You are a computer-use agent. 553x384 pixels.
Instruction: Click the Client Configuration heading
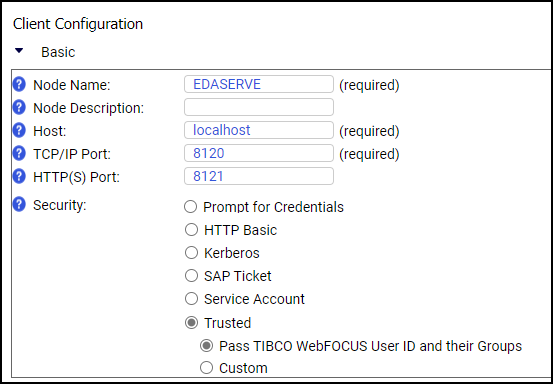(x=78, y=24)
